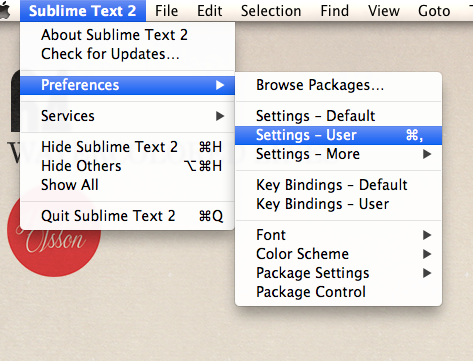Choose Browse Packages…
This screenshot has height=361, width=473.
tap(338, 85)
